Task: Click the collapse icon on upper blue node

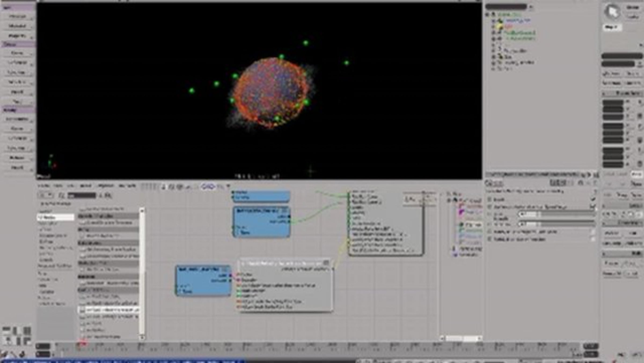Action: [x=285, y=210]
